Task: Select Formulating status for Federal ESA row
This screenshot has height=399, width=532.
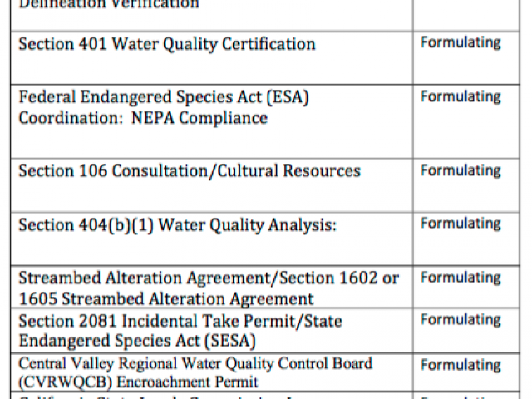Action: [x=461, y=97]
